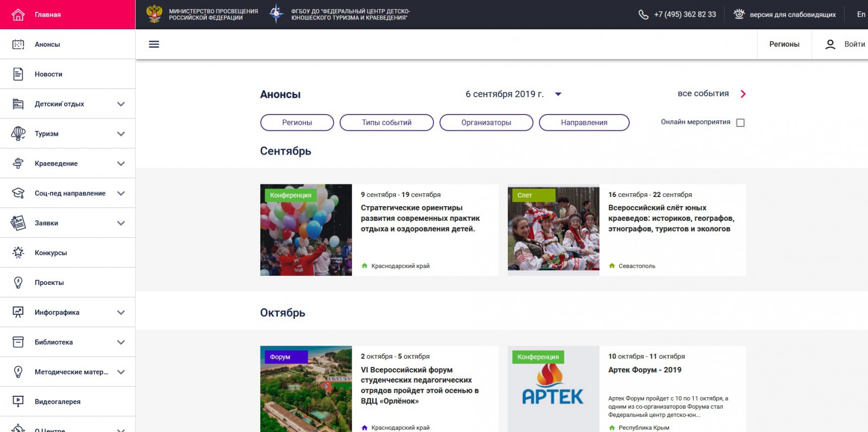
Task: Open the date dropdown arrow at 6 сентября 2019
Action: click(x=558, y=94)
